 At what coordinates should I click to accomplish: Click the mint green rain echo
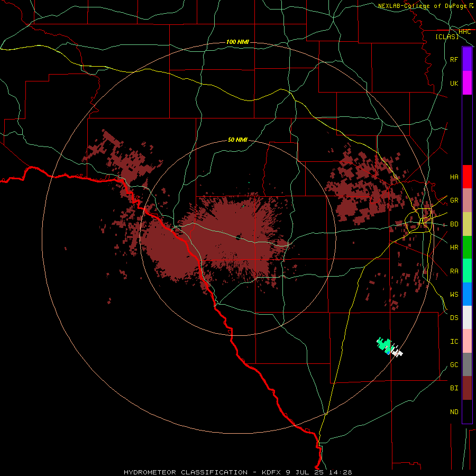pyautogui.click(x=385, y=344)
